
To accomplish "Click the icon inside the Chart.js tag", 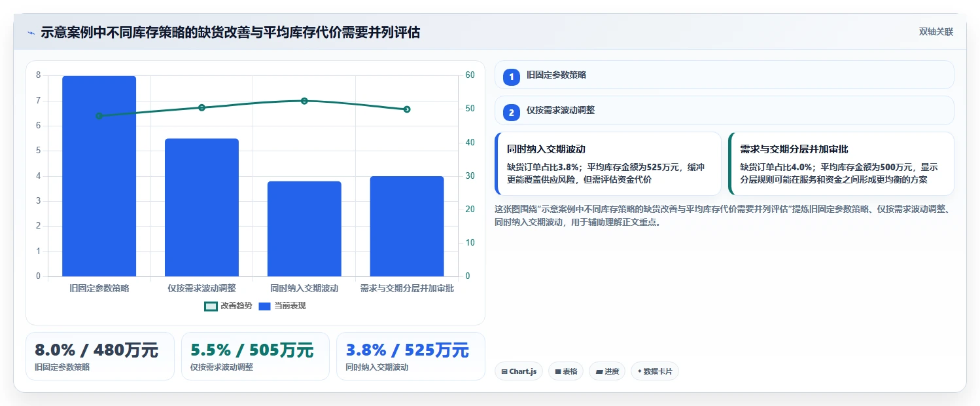I will (x=504, y=372).
